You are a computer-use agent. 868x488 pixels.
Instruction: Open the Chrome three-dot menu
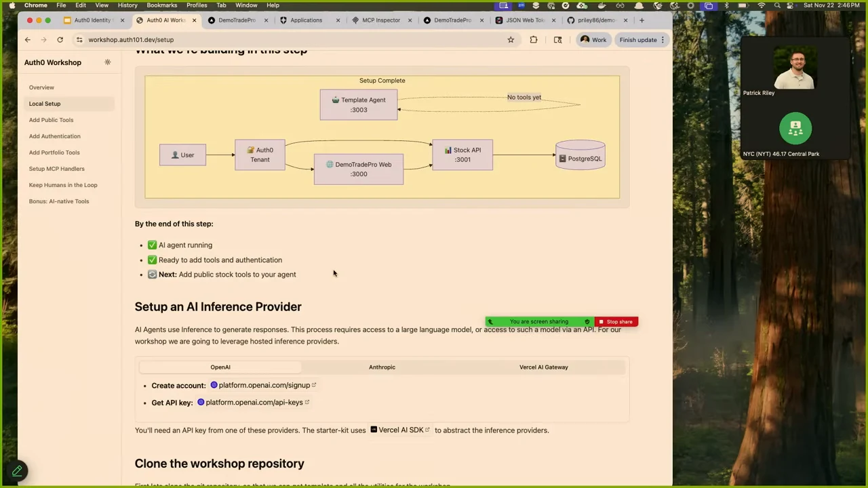click(x=663, y=40)
